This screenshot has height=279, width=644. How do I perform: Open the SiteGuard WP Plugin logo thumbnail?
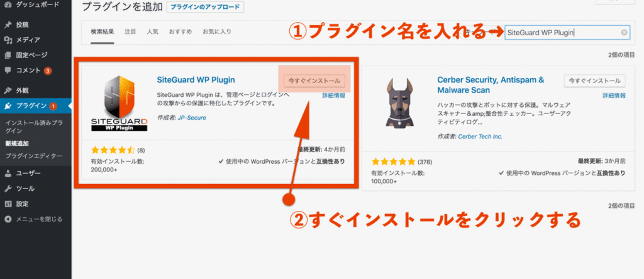tap(119, 104)
